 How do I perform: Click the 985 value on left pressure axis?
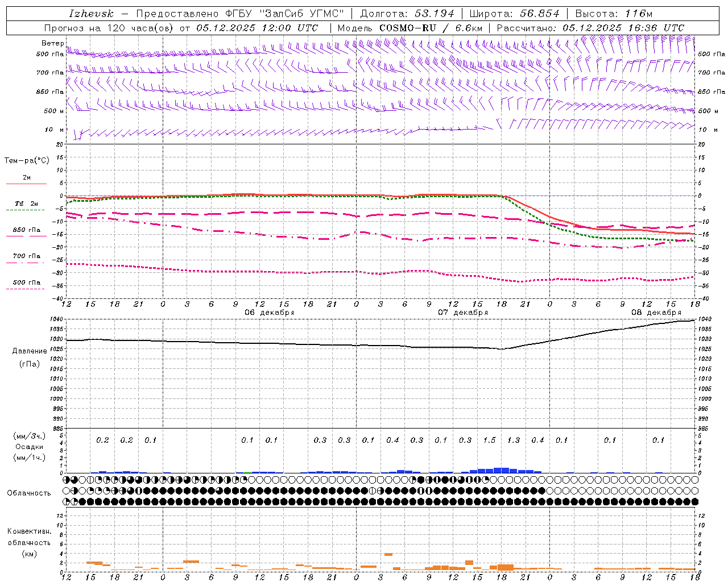coord(57,429)
